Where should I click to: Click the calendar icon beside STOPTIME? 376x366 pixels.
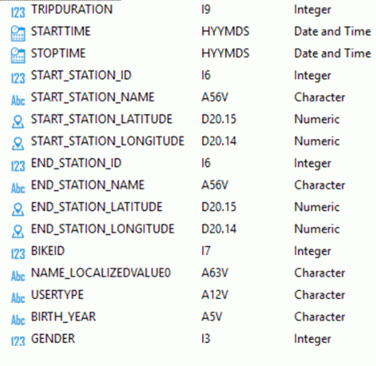pyautogui.click(x=18, y=56)
